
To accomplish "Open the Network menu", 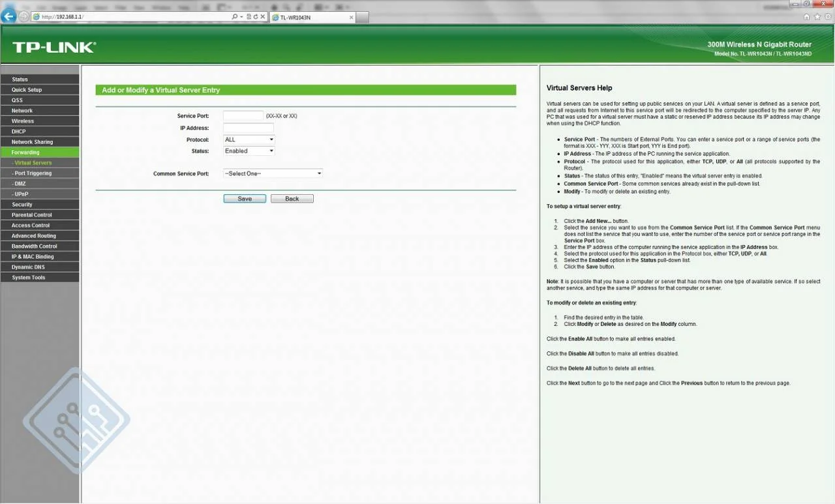I will 40,111.
